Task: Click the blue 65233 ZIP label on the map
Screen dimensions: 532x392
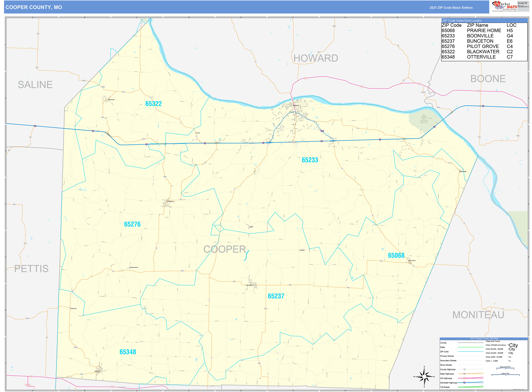Action: point(310,160)
